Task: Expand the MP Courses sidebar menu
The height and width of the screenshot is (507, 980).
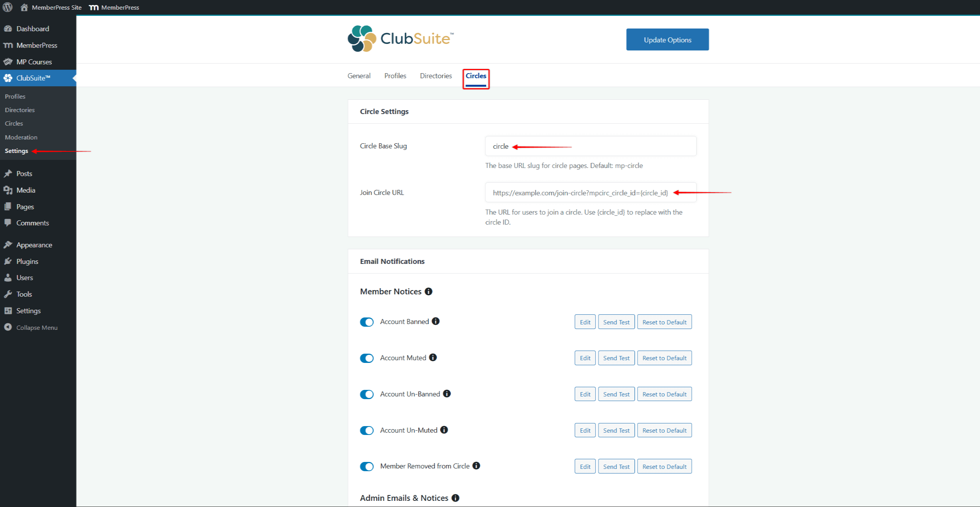Action: pos(34,62)
